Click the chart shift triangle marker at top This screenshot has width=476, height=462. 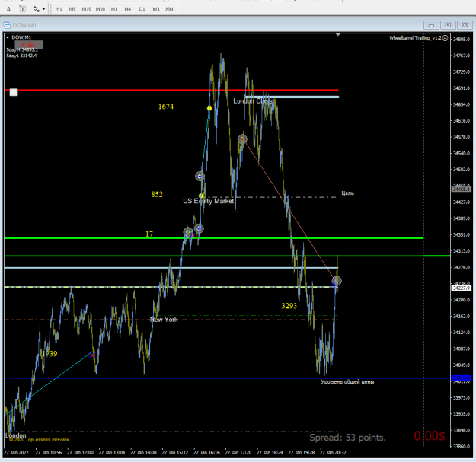click(338, 34)
